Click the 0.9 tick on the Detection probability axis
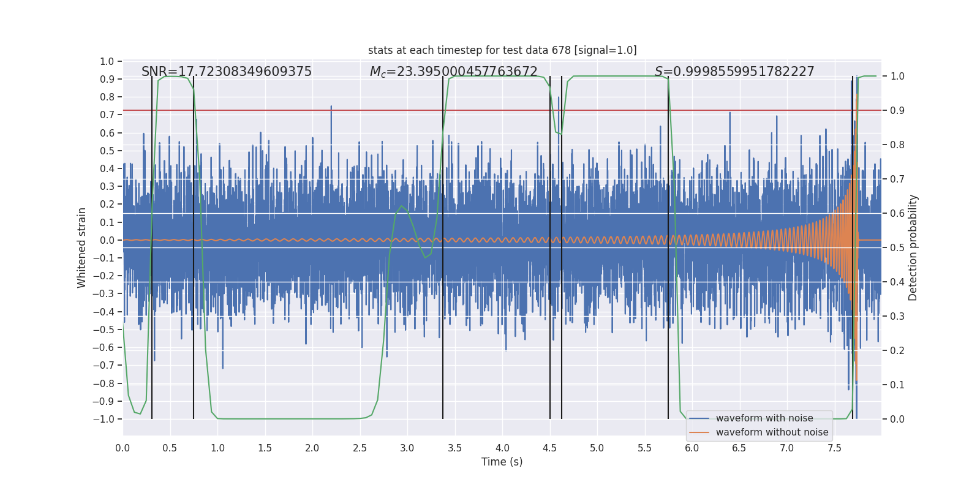Image resolution: width=980 pixels, height=490 pixels. click(897, 111)
